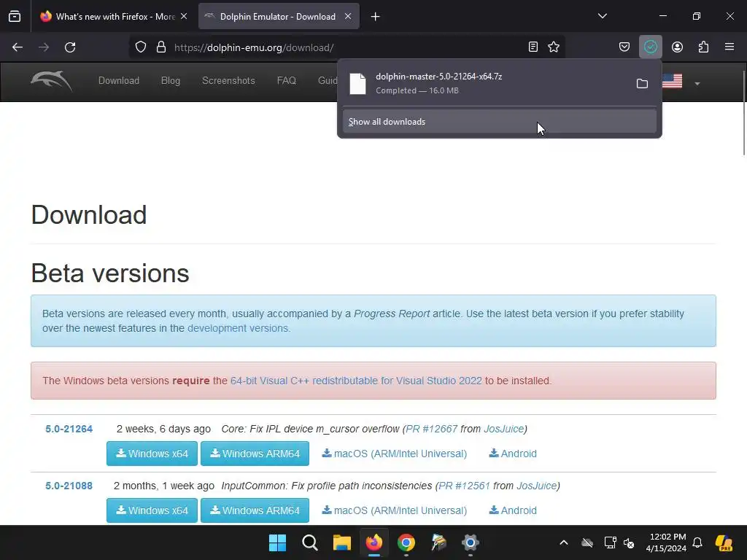Open File Explorer from taskbar
Screen dimensions: 747x560
pos(341,542)
